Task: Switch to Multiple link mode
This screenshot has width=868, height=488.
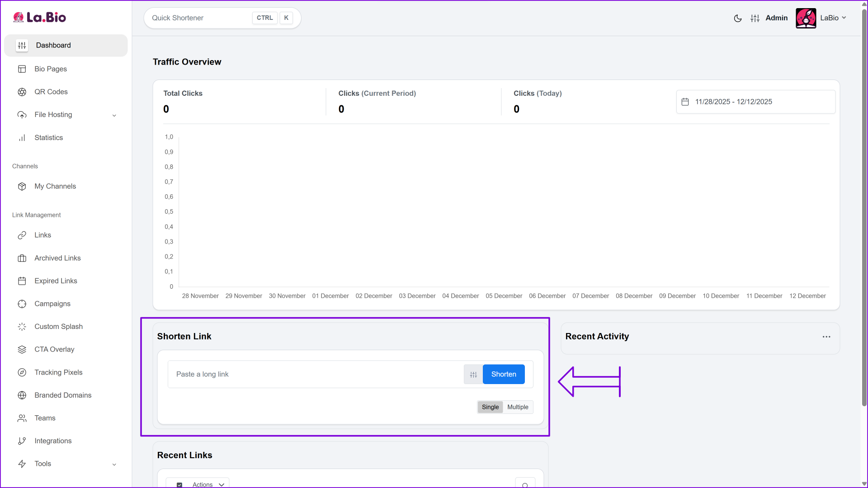Action: (518, 407)
